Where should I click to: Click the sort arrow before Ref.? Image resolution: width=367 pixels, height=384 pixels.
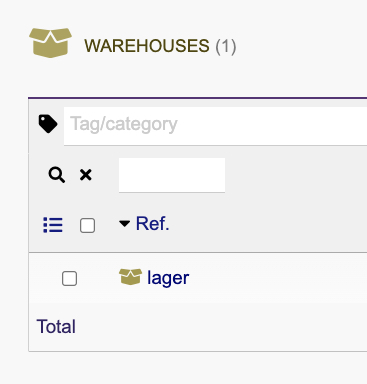(x=125, y=223)
